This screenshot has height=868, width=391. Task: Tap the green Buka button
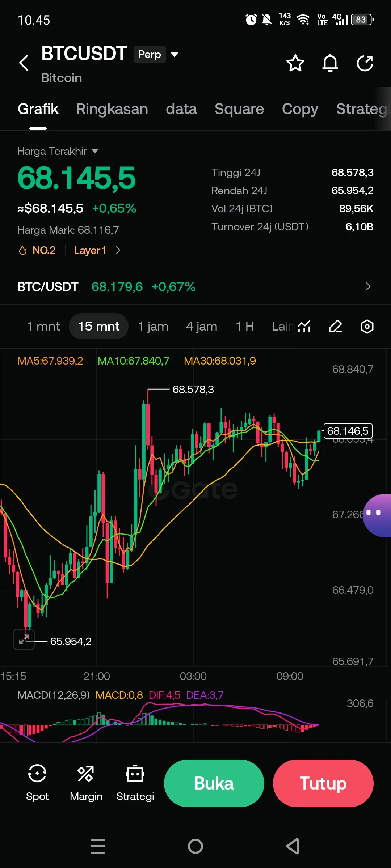pos(214,783)
